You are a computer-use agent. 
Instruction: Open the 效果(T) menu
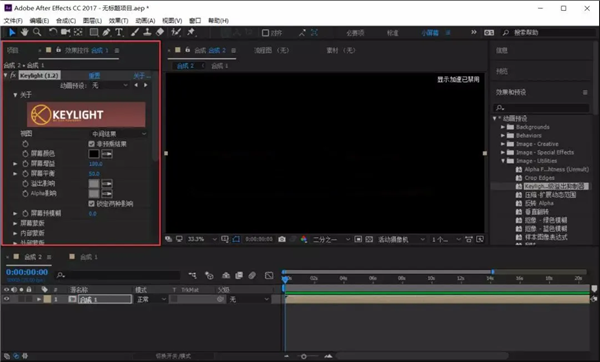(118, 20)
